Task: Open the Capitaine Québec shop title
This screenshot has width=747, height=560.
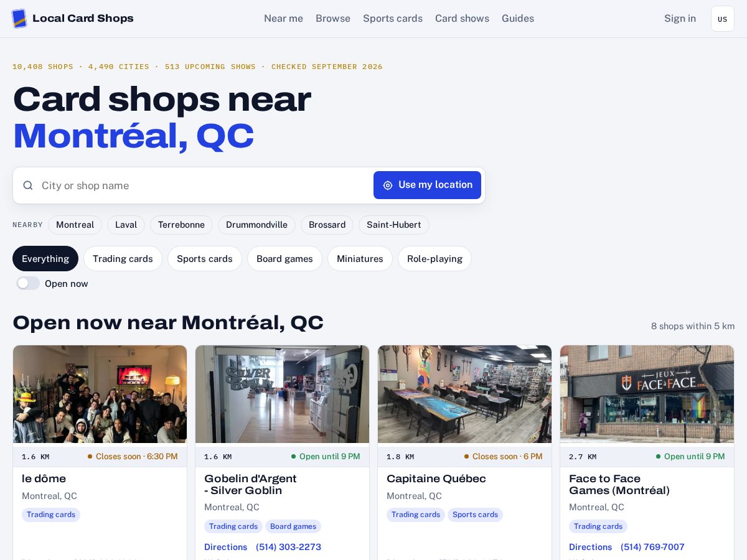Action: (436, 478)
